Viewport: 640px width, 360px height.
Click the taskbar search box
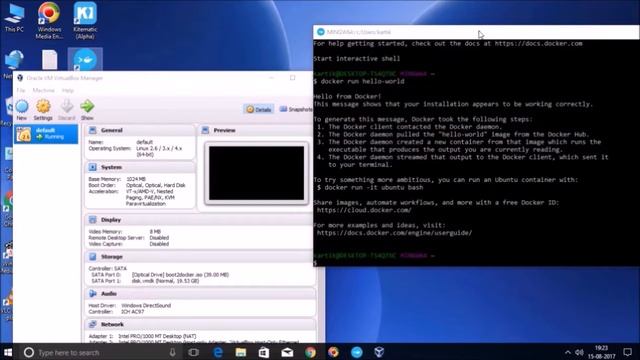click(x=100, y=352)
